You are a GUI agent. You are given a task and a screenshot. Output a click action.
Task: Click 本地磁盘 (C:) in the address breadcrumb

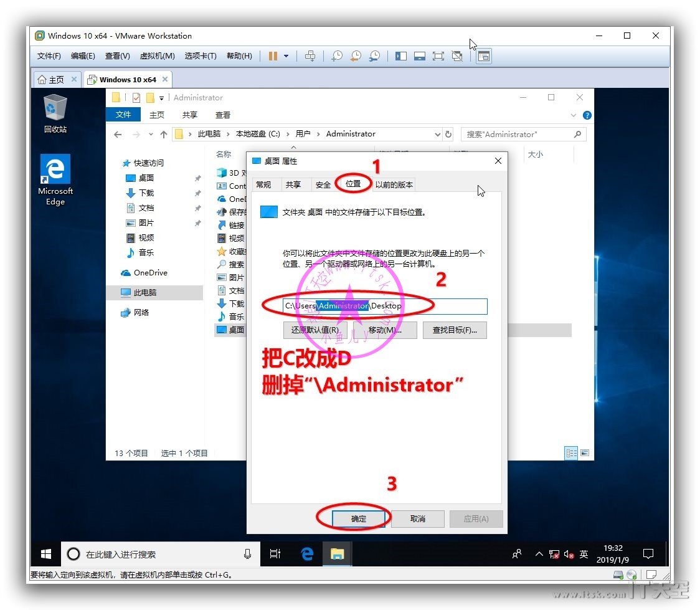(x=258, y=134)
